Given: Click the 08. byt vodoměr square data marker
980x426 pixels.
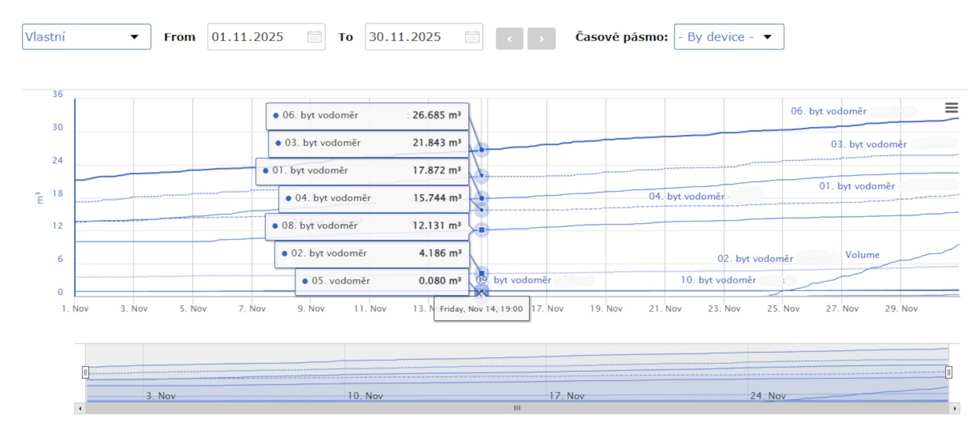Looking at the screenshot, I should click(x=481, y=230).
